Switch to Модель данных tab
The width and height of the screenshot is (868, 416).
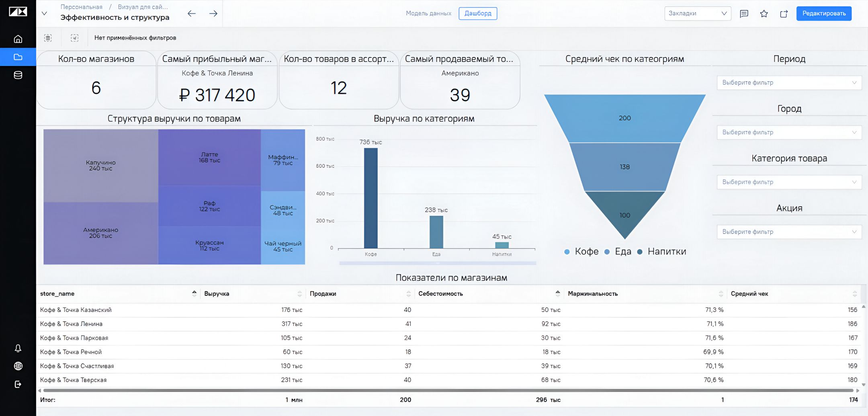click(428, 13)
